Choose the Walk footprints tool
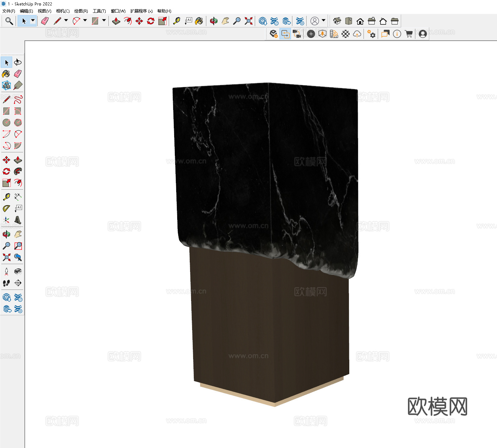 click(6, 283)
